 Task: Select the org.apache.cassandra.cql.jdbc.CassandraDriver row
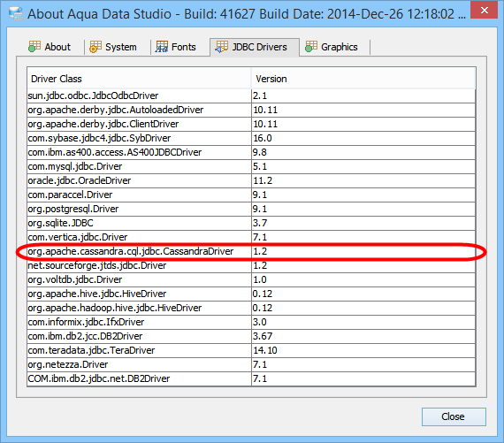pyautogui.click(x=251, y=251)
